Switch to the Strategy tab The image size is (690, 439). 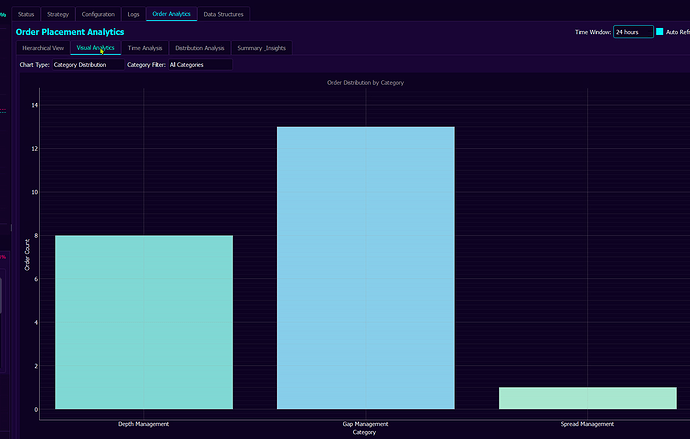[58, 14]
